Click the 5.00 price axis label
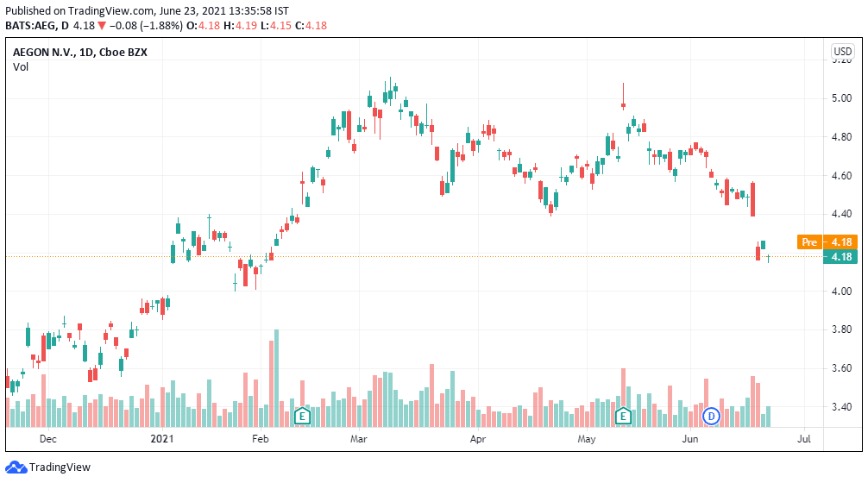Viewport: 868px width, 483px height. pyautogui.click(x=841, y=98)
